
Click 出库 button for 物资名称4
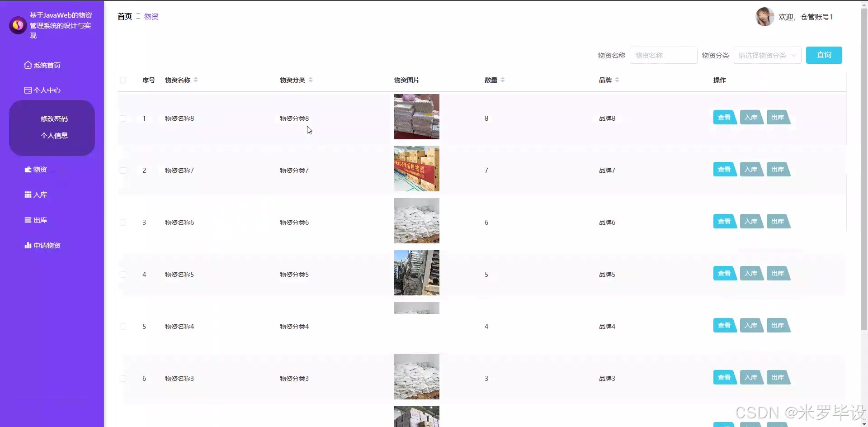[778, 325]
